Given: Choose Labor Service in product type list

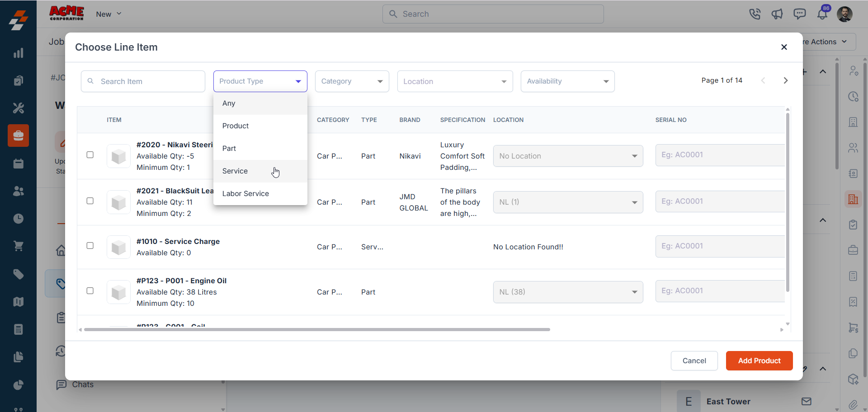Looking at the screenshot, I should pos(260,194).
